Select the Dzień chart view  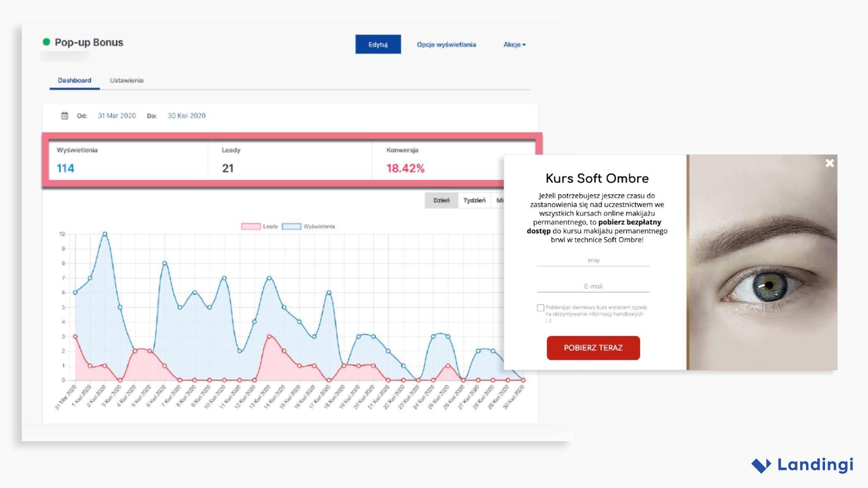442,200
